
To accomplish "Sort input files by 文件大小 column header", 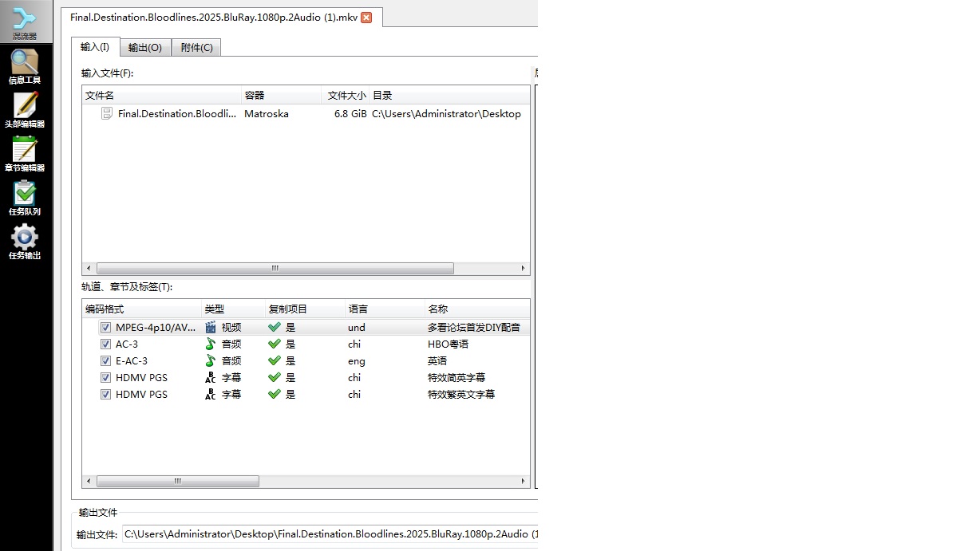I will [x=346, y=95].
